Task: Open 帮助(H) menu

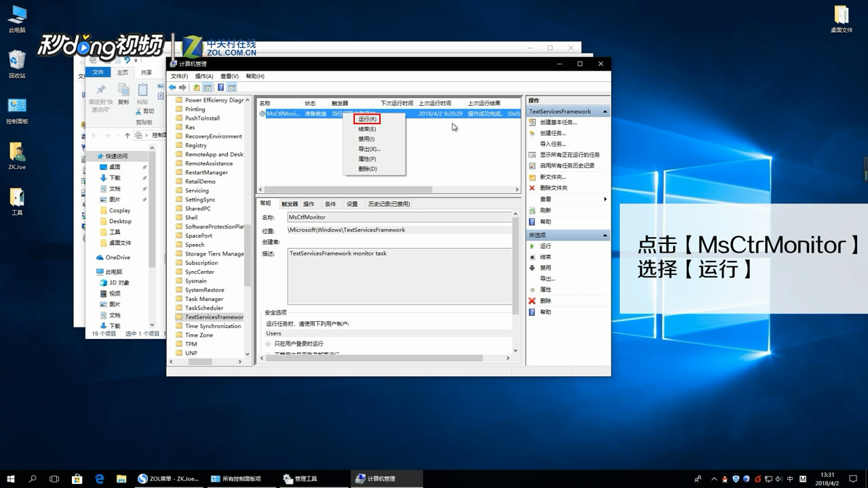Action: (255, 76)
